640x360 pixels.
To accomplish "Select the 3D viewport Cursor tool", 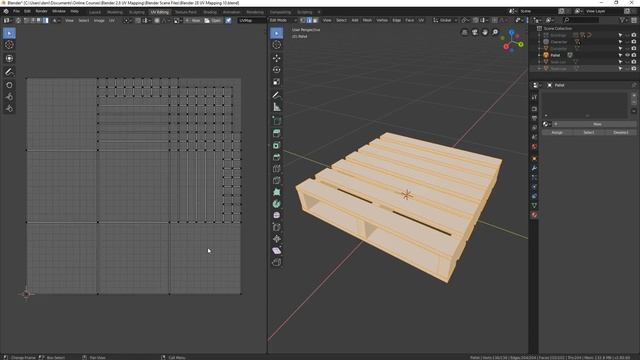I will (277, 45).
